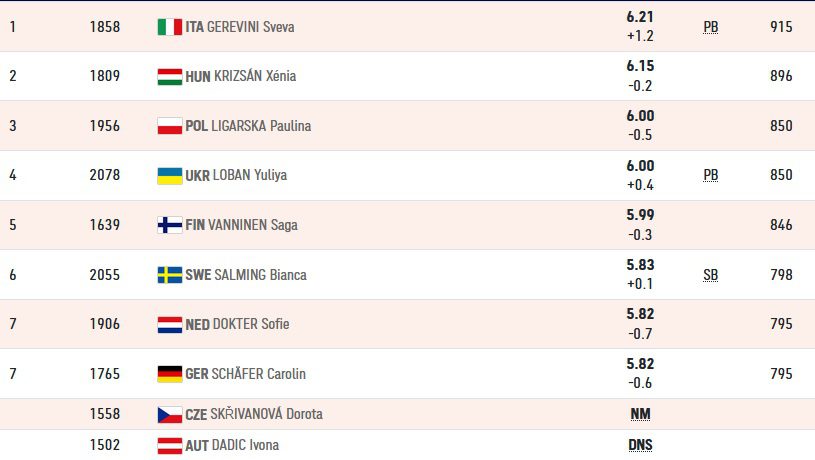Click the Austria flag icon
Viewport: 815px width, 460px height.
pos(170,445)
